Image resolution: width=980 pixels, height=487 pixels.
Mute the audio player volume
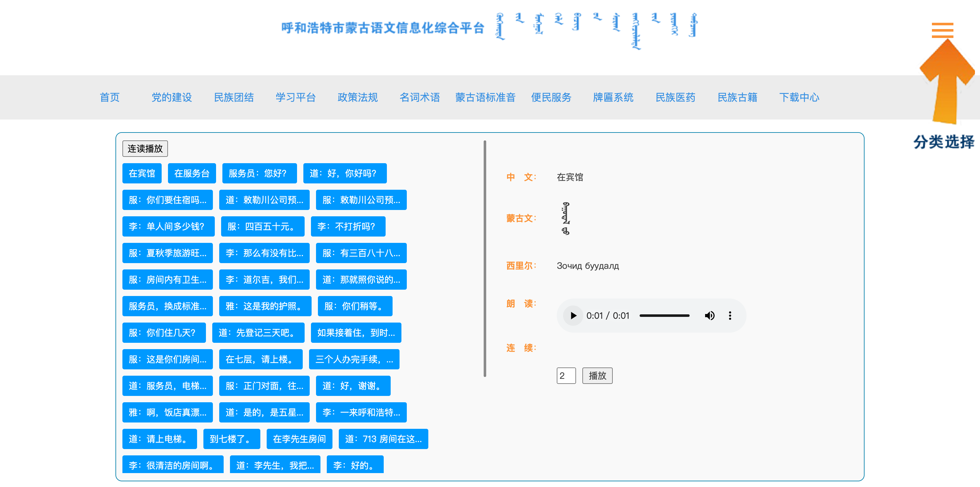pos(710,315)
